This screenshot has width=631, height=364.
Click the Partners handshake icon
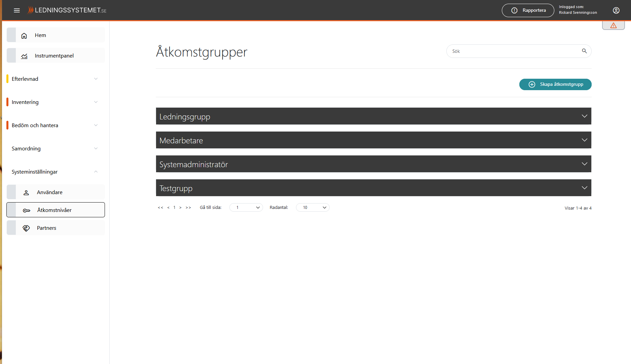tap(26, 228)
